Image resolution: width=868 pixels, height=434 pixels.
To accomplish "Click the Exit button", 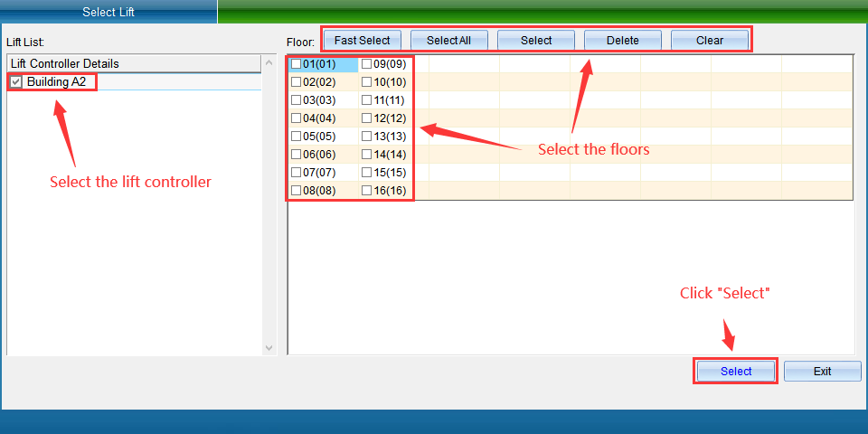I will [x=822, y=372].
